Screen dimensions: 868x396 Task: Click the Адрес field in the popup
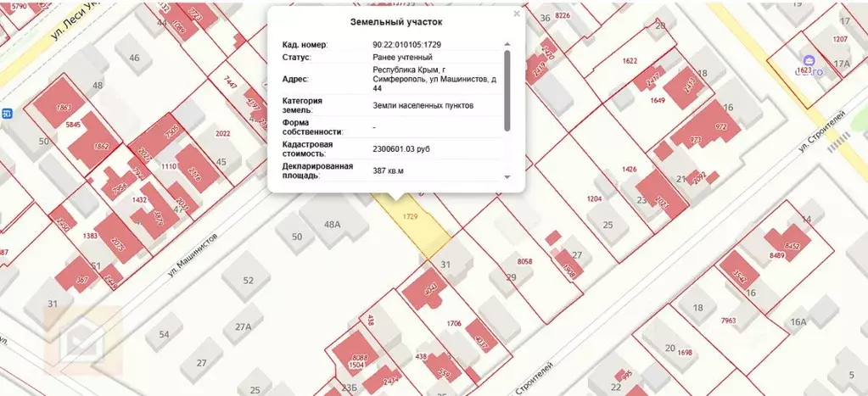[x=390, y=79]
